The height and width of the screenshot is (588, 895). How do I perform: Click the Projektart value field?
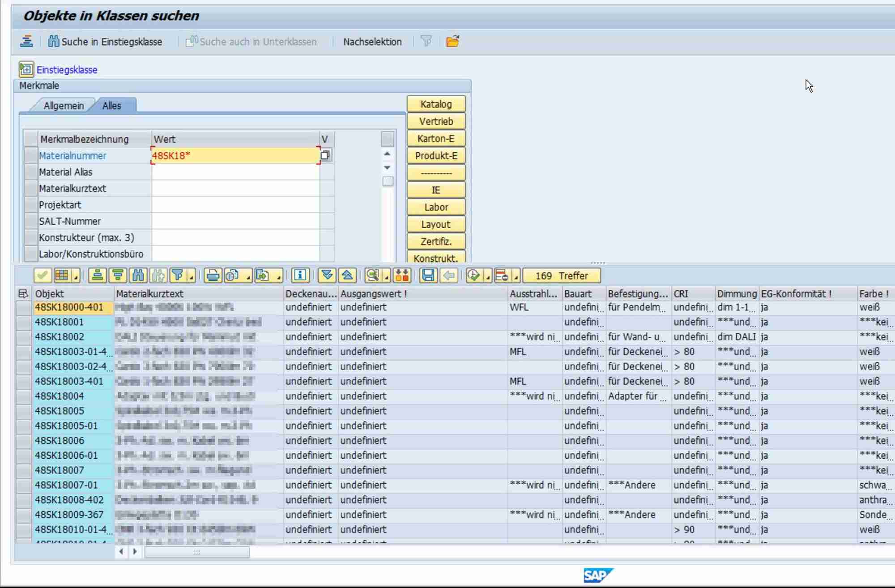[x=235, y=205]
